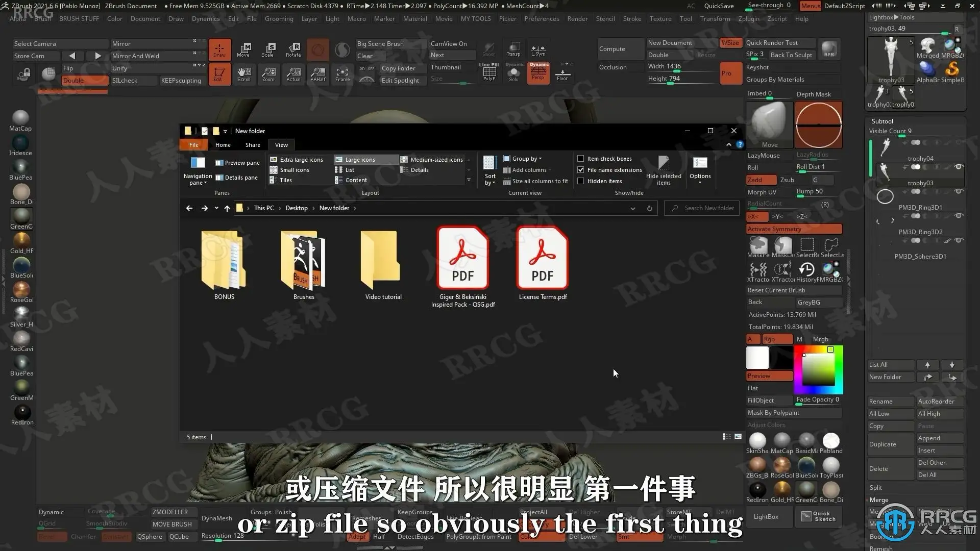The height and width of the screenshot is (551, 980).
Task: Expand the Group by dropdown
Action: pos(523,159)
